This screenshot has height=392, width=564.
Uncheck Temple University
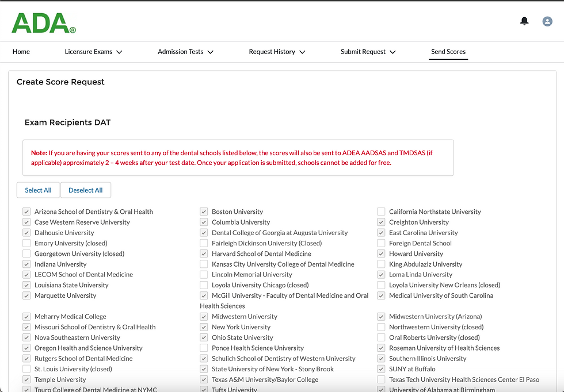26,379
